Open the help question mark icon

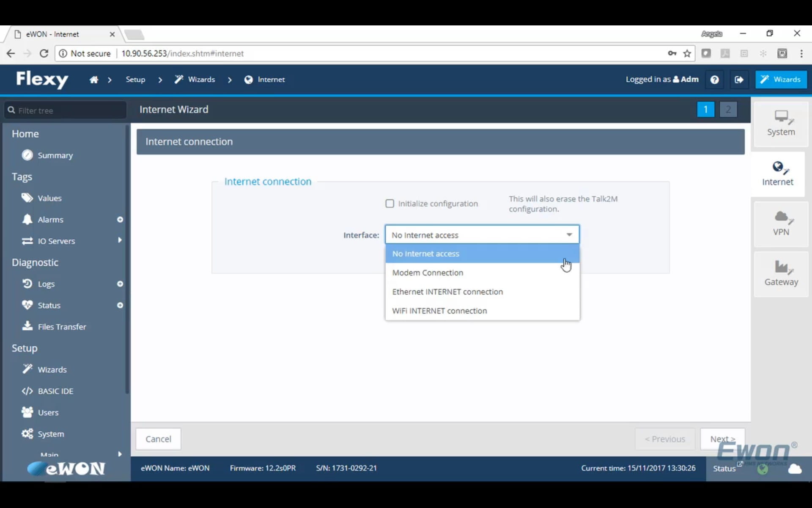click(714, 80)
